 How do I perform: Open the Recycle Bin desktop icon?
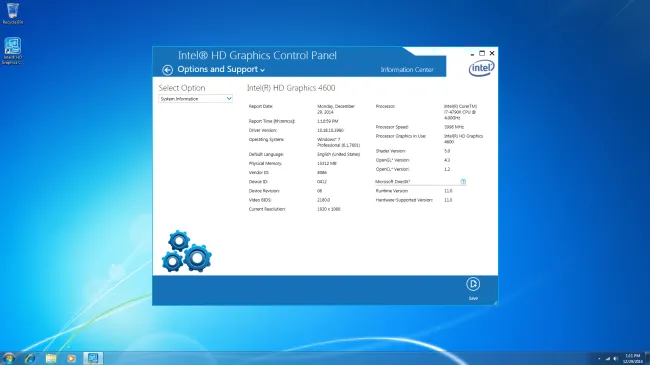point(12,13)
